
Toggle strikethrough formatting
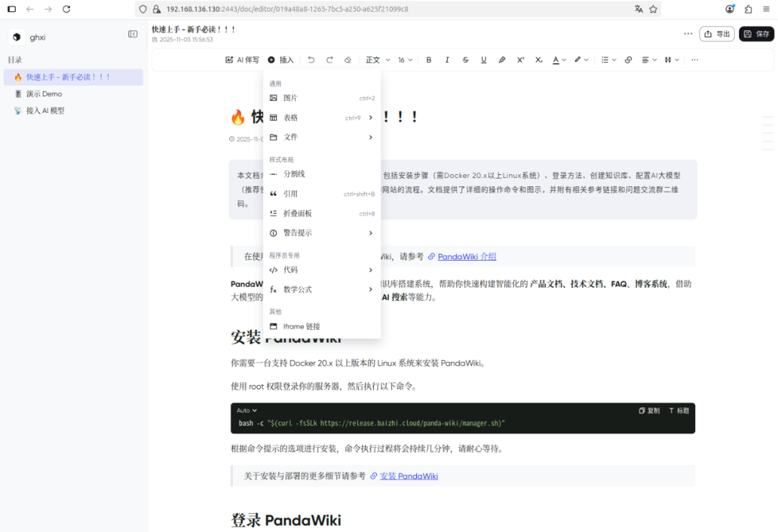(465, 60)
